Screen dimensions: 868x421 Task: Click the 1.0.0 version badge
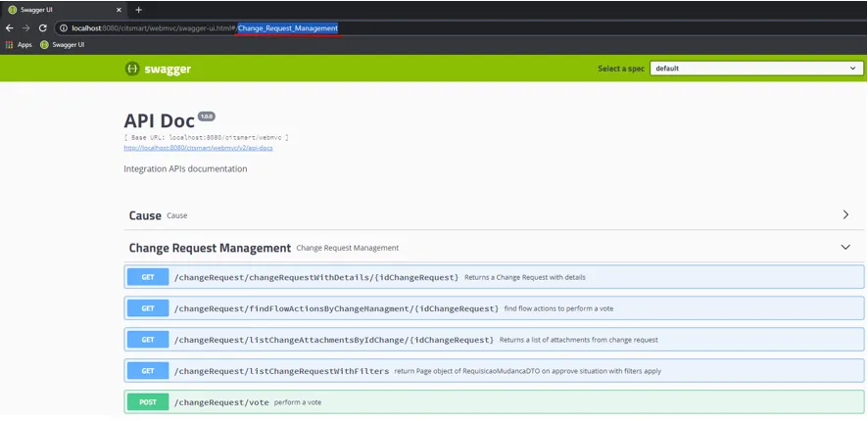[x=207, y=117]
